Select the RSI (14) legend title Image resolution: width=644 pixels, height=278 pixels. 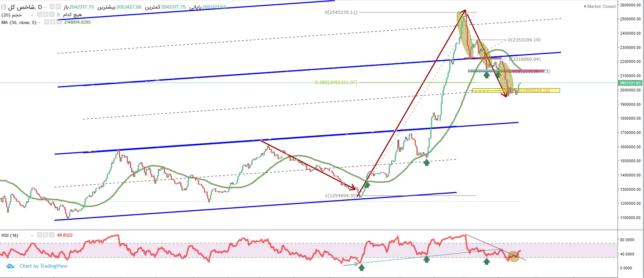click(10, 235)
